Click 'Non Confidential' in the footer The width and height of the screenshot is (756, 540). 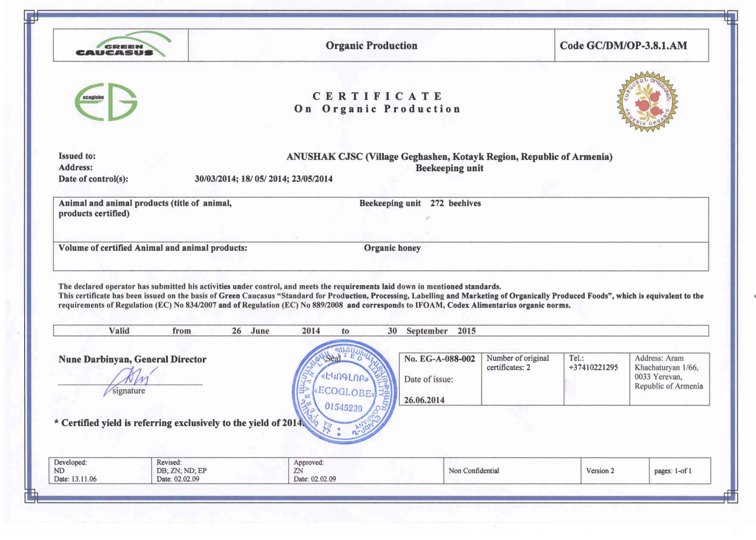click(474, 471)
